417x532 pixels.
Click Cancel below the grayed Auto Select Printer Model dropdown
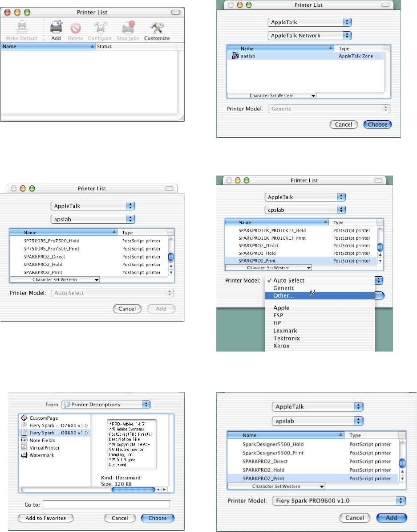click(x=127, y=309)
